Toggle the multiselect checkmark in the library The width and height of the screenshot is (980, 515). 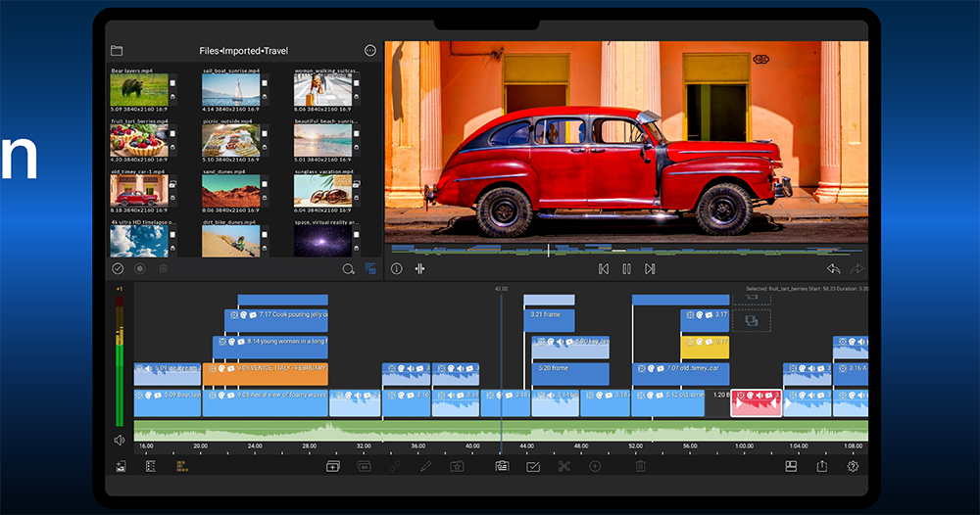click(118, 268)
